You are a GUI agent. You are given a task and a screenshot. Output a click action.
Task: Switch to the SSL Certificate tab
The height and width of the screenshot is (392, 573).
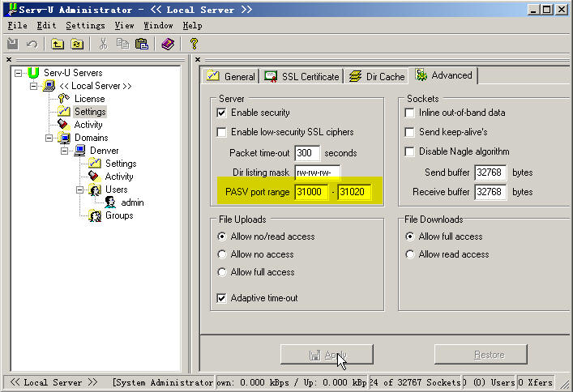tap(302, 77)
